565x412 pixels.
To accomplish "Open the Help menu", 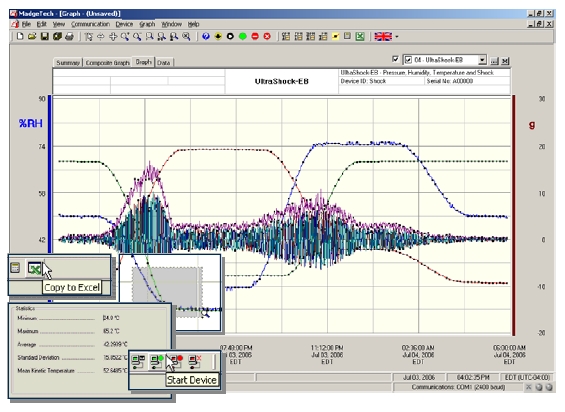I will pyautogui.click(x=193, y=24).
